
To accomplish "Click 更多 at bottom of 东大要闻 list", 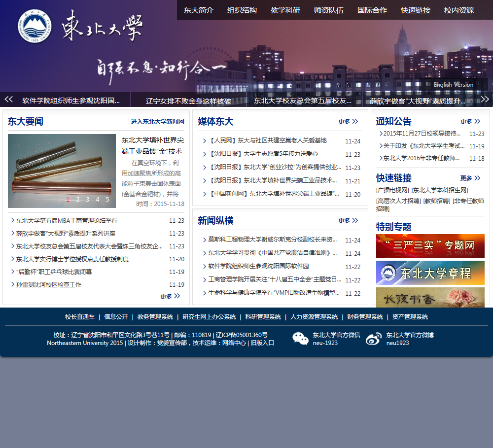I will click(170, 296).
